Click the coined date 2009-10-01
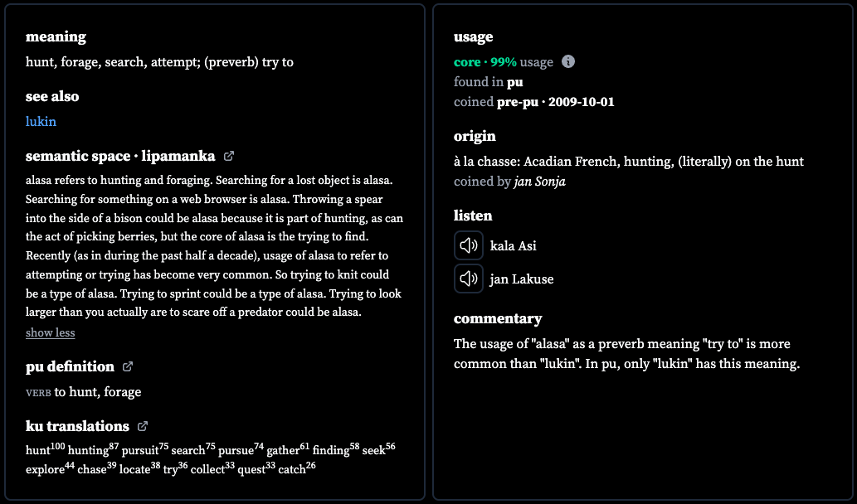The image size is (857, 504). tap(581, 102)
